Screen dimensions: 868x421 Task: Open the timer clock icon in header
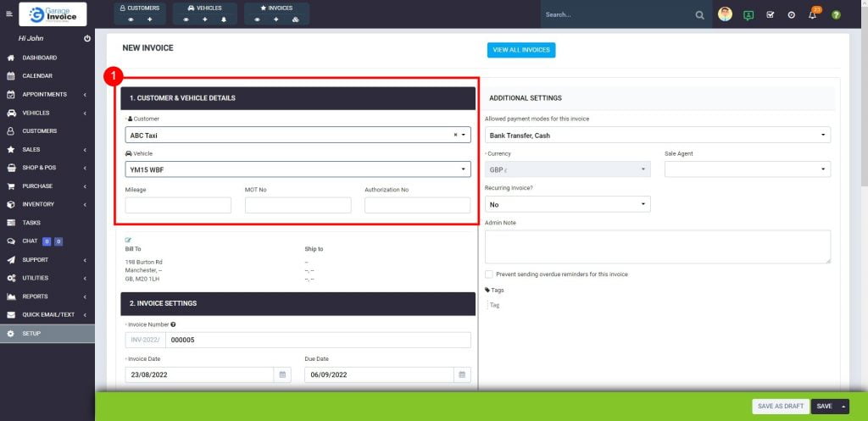791,15
